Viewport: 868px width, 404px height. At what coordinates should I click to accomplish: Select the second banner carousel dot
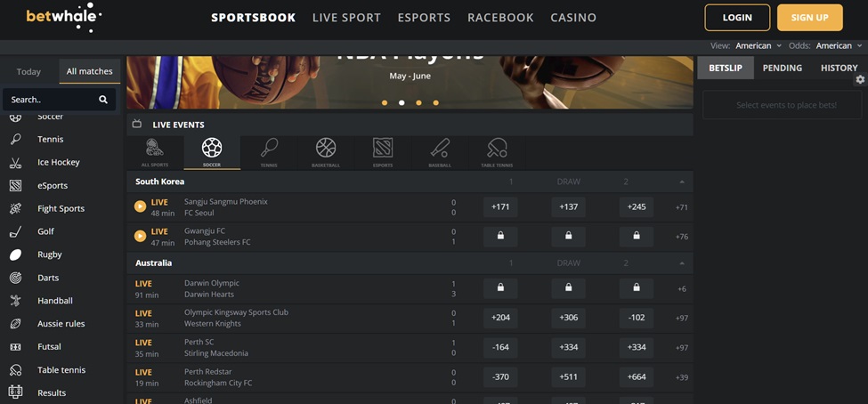click(402, 102)
